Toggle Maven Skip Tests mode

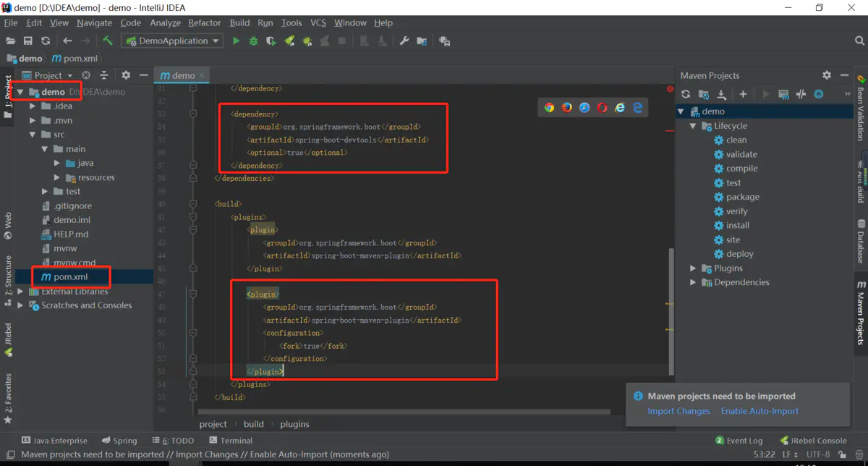(x=819, y=94)
